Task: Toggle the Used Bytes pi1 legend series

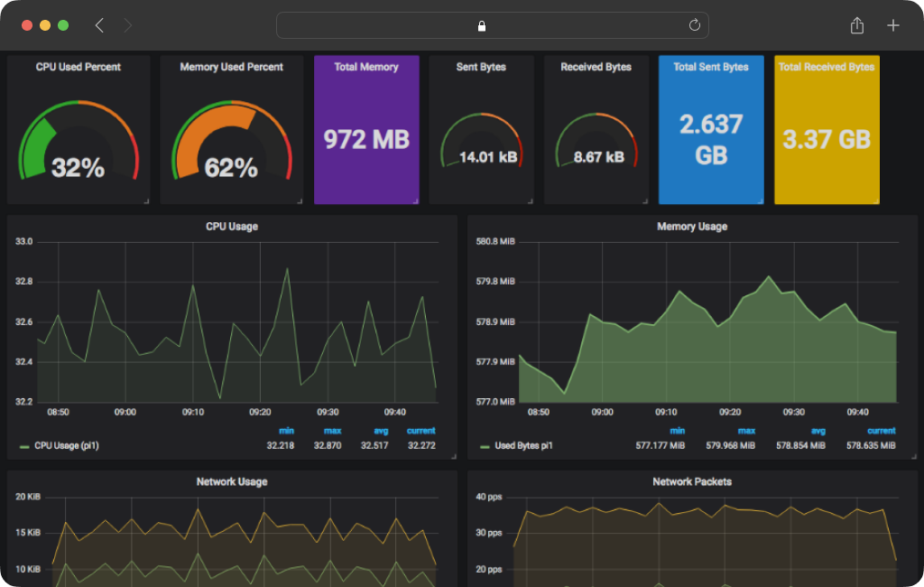Action: (x=517, y=445)
